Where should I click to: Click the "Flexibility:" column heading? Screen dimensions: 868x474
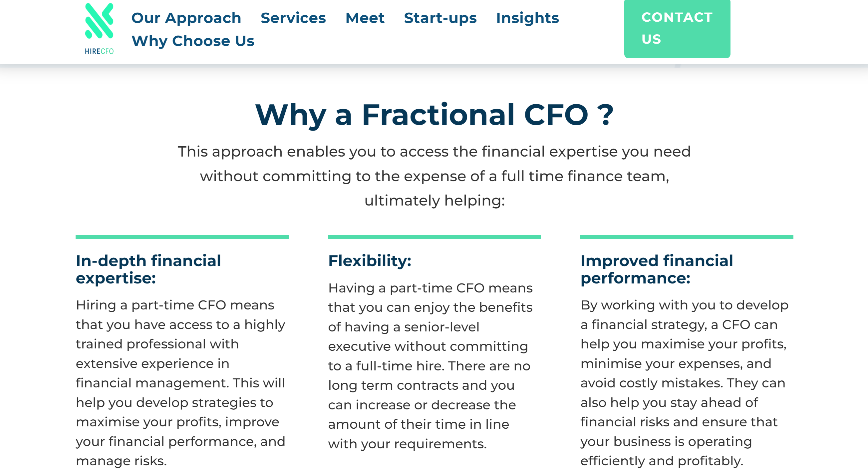[x=370, y=260]
